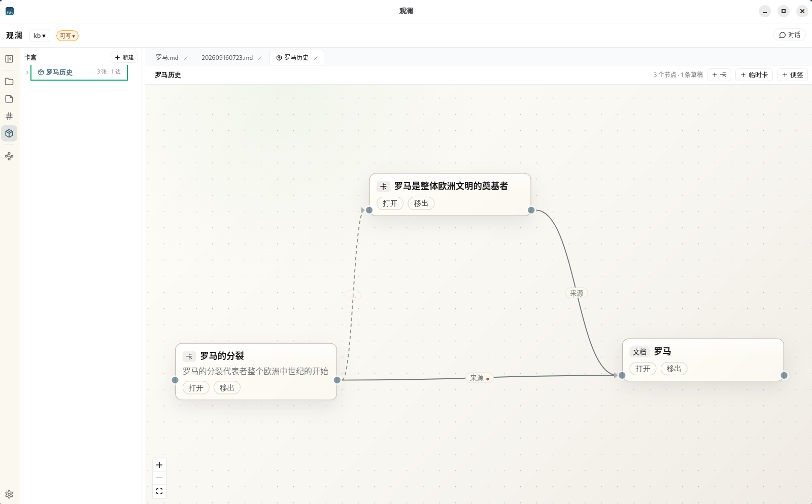The height and width of the screenshot is (504, 812).
Task: Click the 文档 badge on 罗马 node
Action: click(639, 352)
